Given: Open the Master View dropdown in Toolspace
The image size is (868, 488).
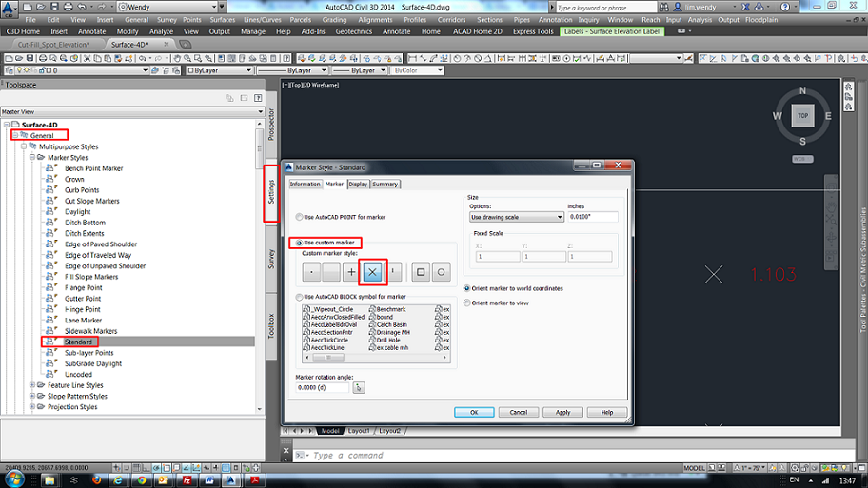Looking at the screenshot, I should (x=132, y=111).
